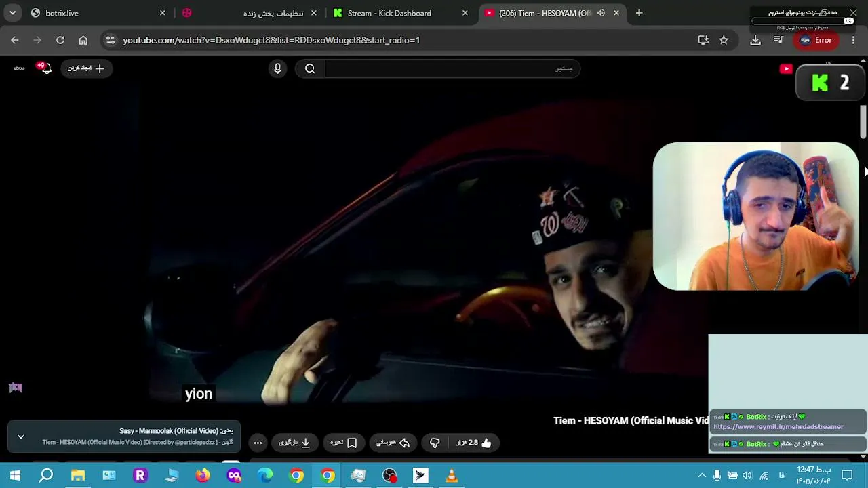Install app icon in address bar

[703, 40]
